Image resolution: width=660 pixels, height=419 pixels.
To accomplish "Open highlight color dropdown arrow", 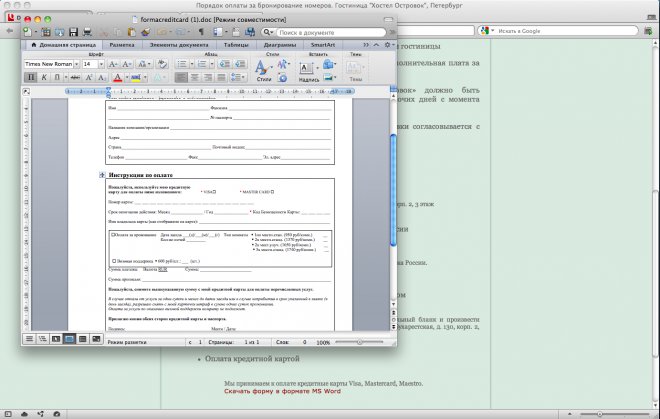I will (145, 77).
